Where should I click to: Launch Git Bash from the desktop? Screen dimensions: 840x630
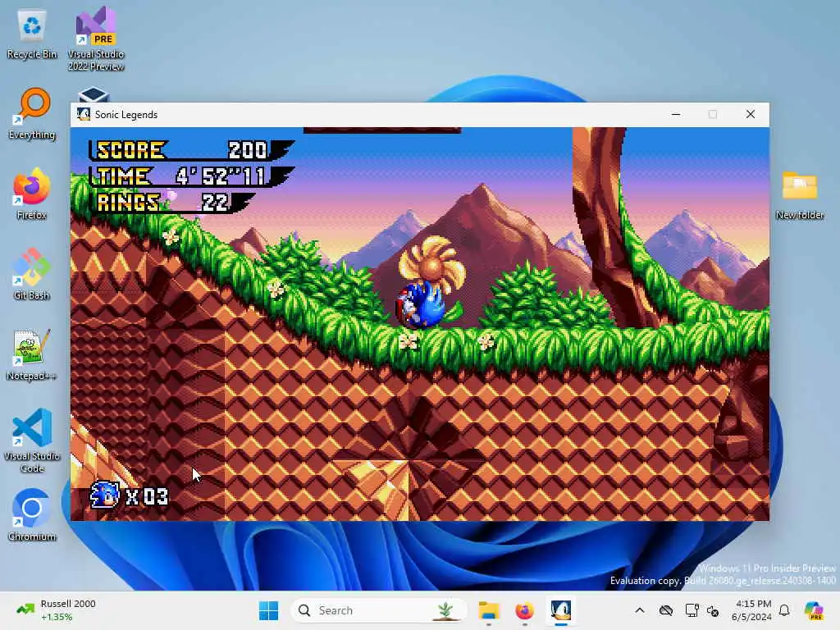[x=32, y=274]
